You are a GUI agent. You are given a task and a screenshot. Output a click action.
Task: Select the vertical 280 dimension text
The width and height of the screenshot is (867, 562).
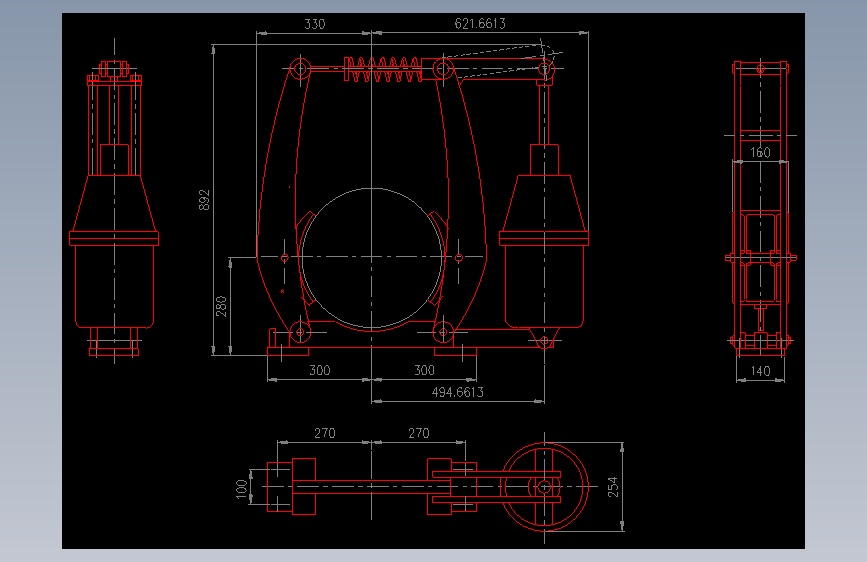(221, 306)
